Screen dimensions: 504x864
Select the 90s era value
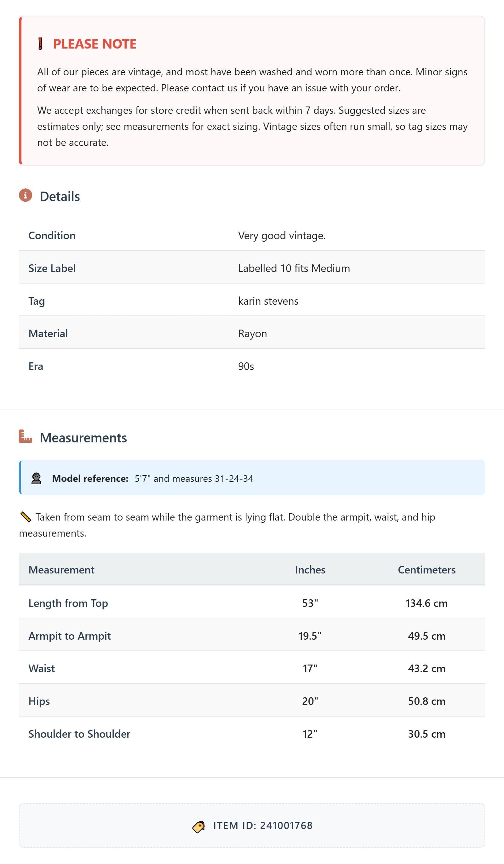coord(246,366)
